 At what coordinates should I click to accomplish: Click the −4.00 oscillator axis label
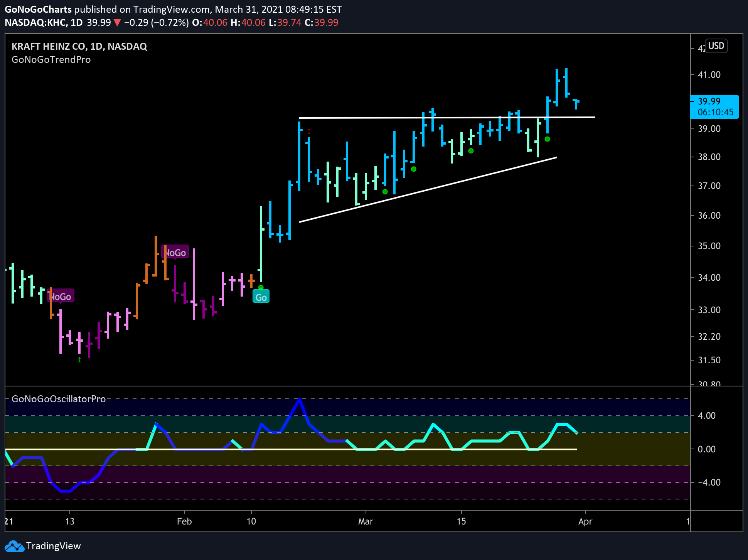(x=709, y=482)
